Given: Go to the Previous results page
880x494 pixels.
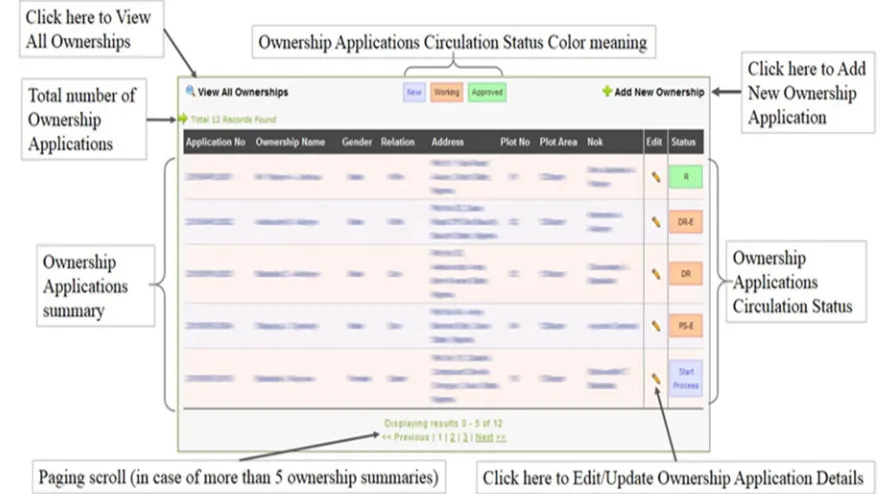Looking at the screenshot, I should [x=405, y=437].
